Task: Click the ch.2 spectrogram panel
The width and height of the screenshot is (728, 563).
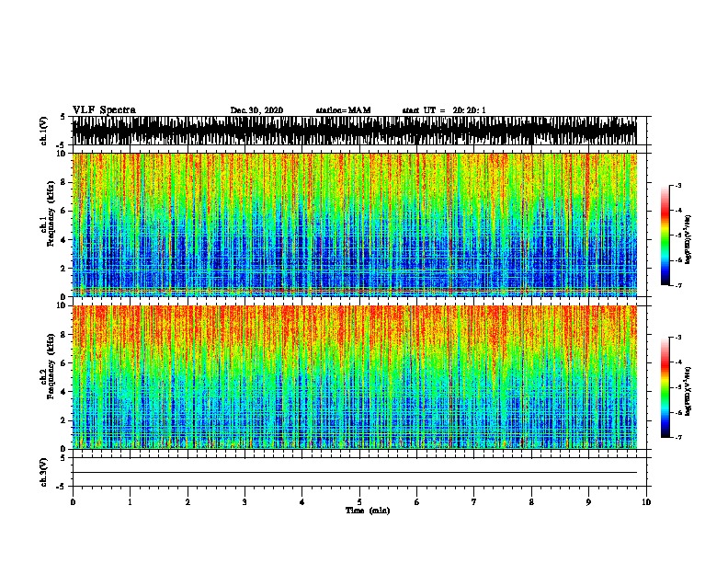Action: click(x=355, y=377)
